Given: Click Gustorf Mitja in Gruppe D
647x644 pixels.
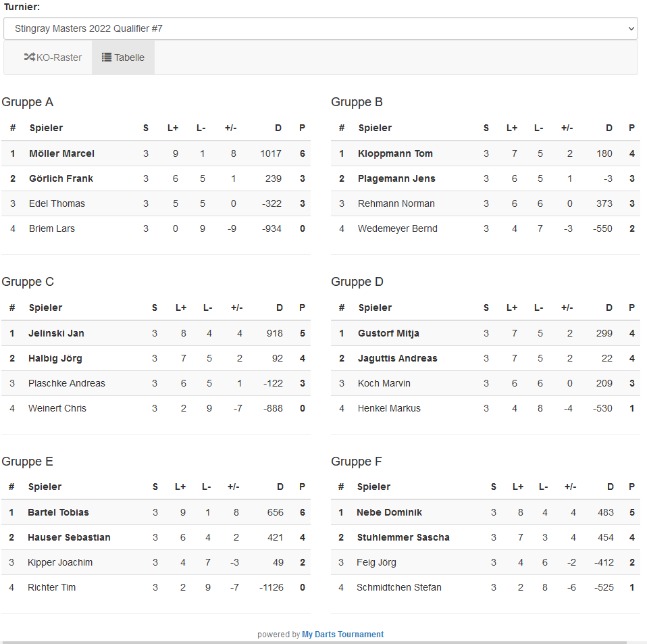Looking at the screenshot, I should click(388, 333).
